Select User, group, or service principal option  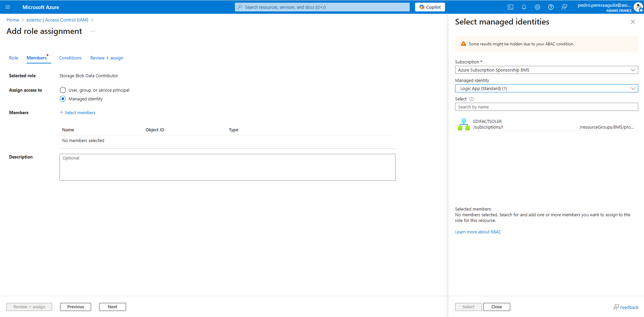(63, 90)
